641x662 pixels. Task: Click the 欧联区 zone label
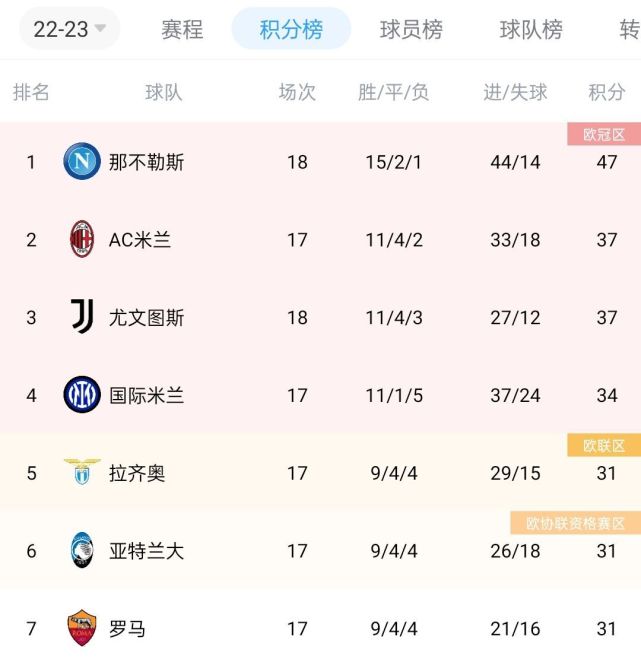point(604,446)
